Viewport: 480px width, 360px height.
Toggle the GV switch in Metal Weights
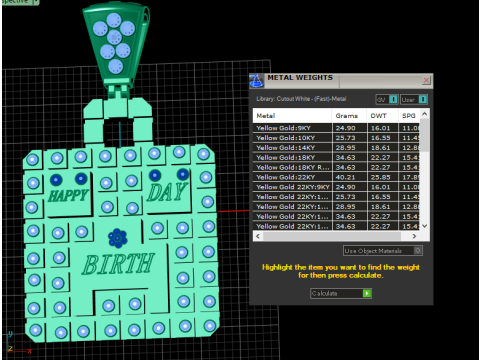point(387,99)
